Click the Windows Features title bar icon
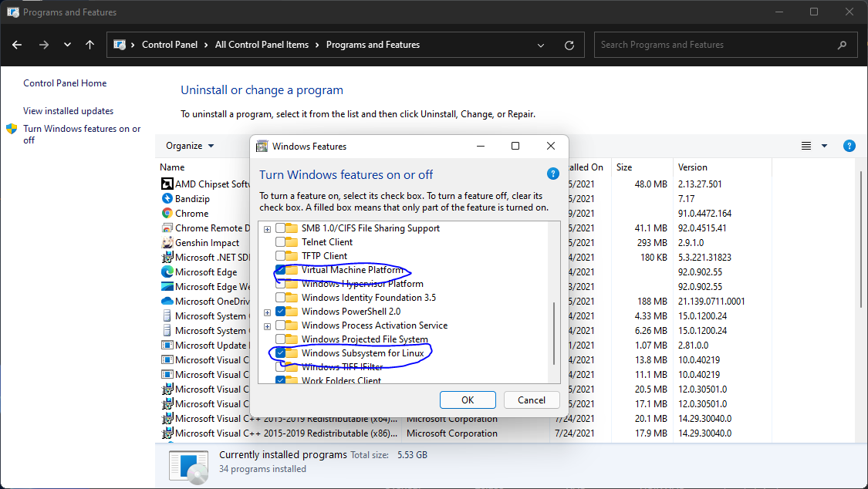Viewport: 868px width, 489px height. (262, 146)
